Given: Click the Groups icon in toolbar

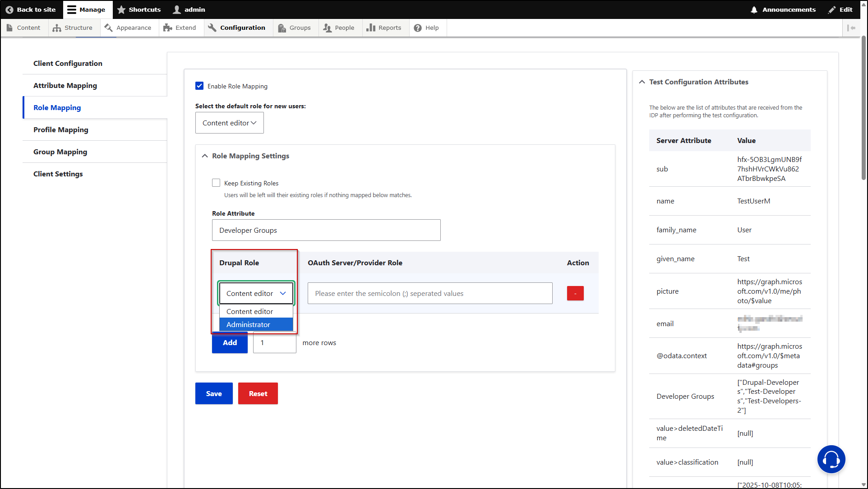Looking at the screenshot, I should [282, 28].
